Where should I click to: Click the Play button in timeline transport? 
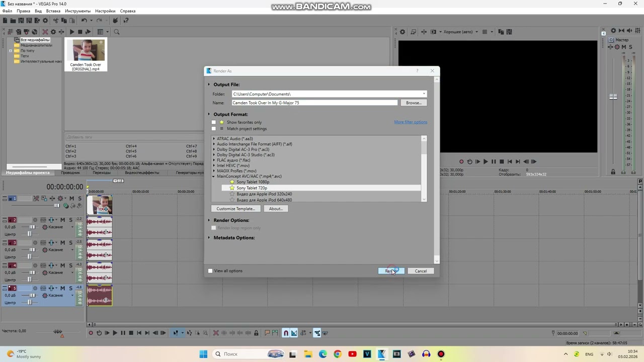point(115,333)
